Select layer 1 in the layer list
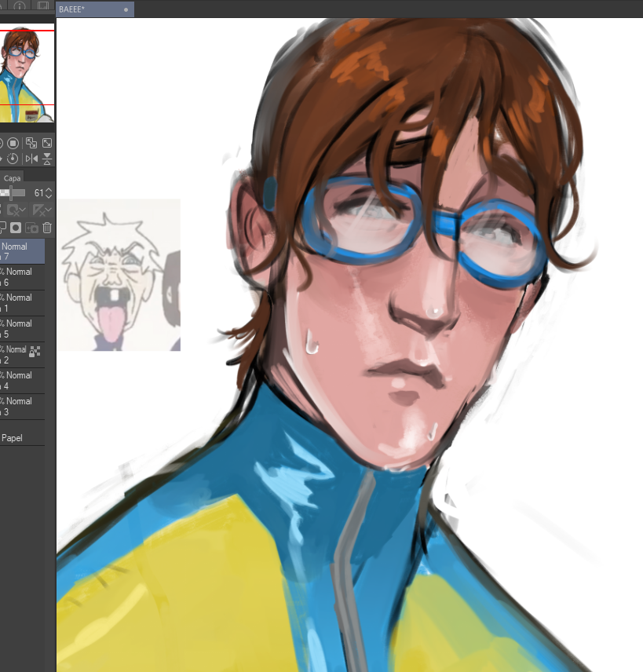Viewport: 643px width, 672px height. coord(22,302)
